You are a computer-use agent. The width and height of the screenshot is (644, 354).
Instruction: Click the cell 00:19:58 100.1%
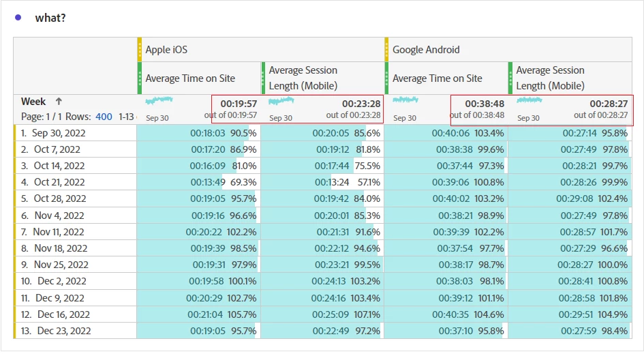(x=199, y=281)
